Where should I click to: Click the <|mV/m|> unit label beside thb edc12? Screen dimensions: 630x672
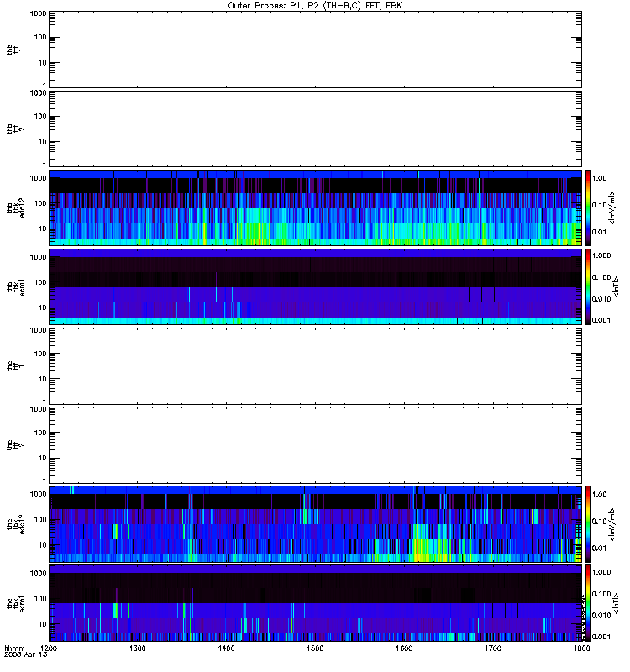[x=612, y=207]
